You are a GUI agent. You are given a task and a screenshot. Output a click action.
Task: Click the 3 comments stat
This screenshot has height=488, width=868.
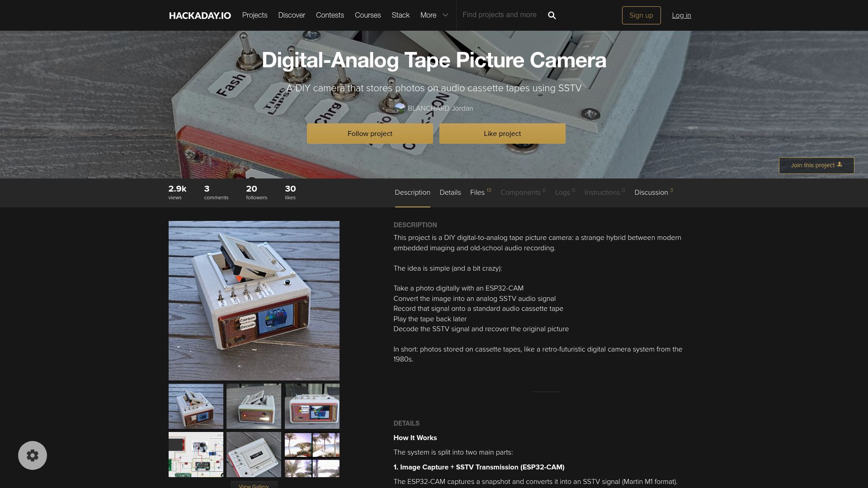click(x=216, y=192)
